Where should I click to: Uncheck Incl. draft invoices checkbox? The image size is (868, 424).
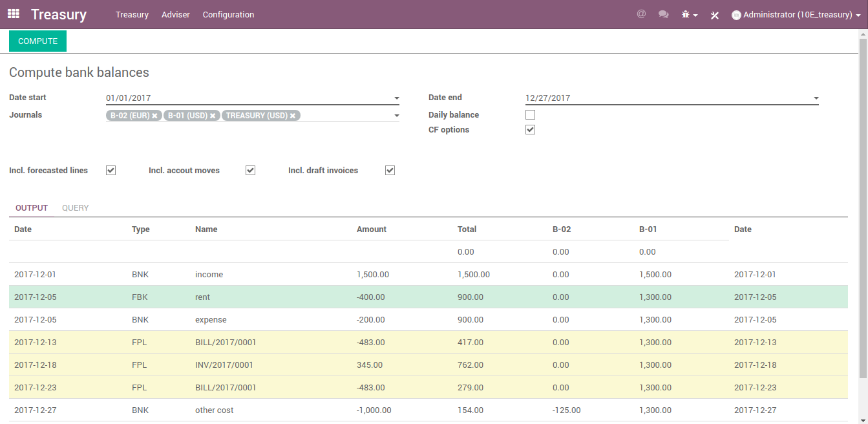point(390,171)
